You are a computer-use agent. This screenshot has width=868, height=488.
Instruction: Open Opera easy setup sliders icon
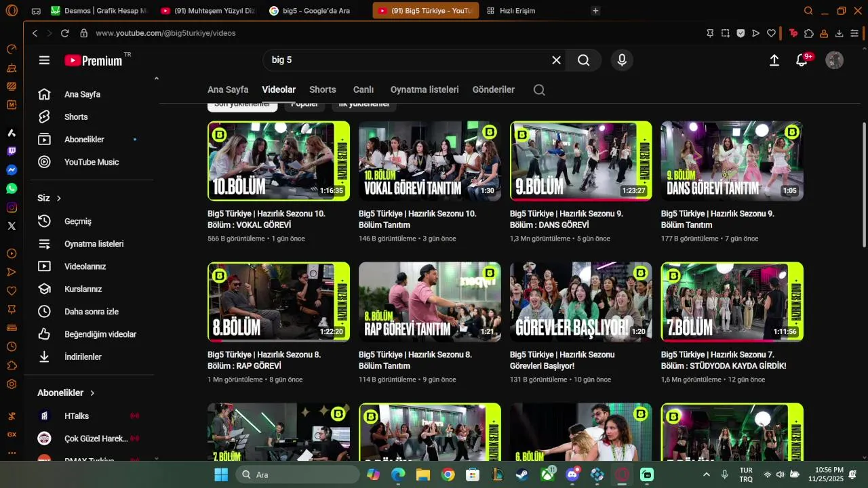point(855,33)
